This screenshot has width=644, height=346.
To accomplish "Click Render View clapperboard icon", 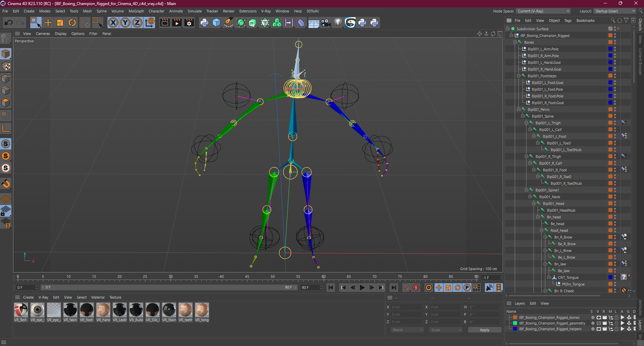I will [x=165, y=23].
